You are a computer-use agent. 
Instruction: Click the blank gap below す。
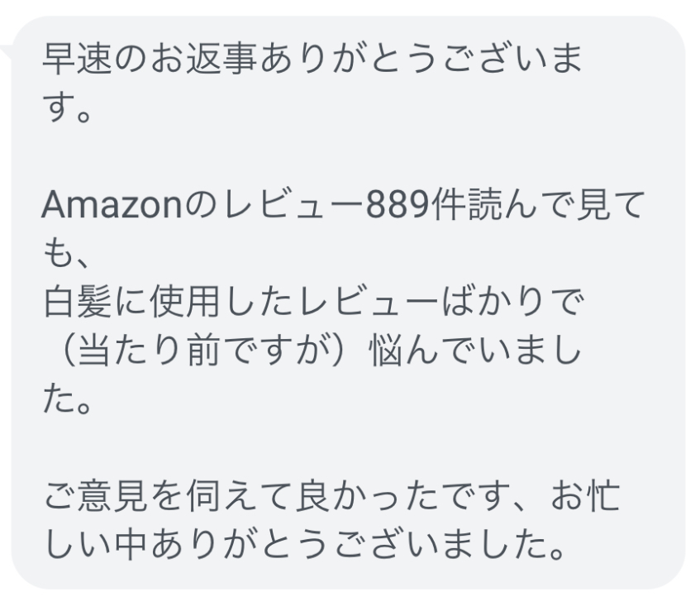pos(348,156)
